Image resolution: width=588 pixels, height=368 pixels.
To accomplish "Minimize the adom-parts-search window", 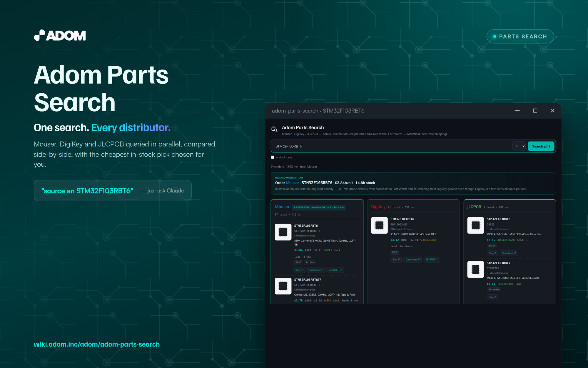I will (517, 111).
